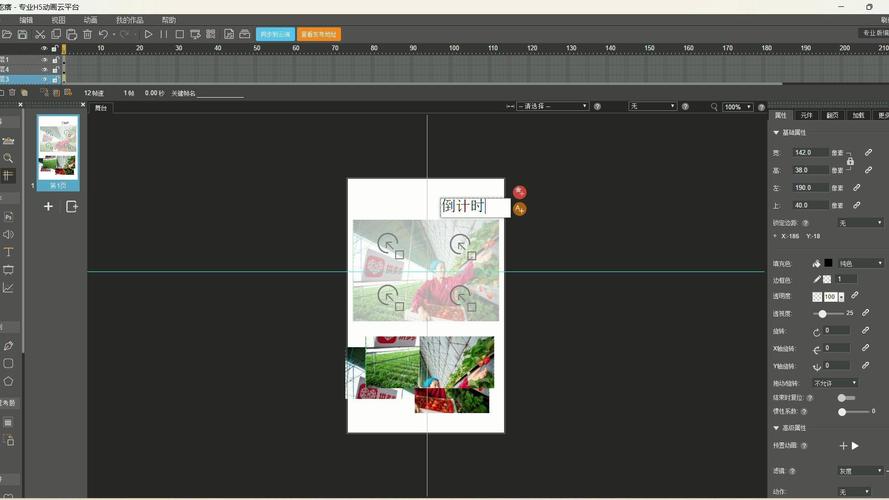Click the blue 同步到云端 button
Viewport: 889px width, 500px height.
[275, 34]
